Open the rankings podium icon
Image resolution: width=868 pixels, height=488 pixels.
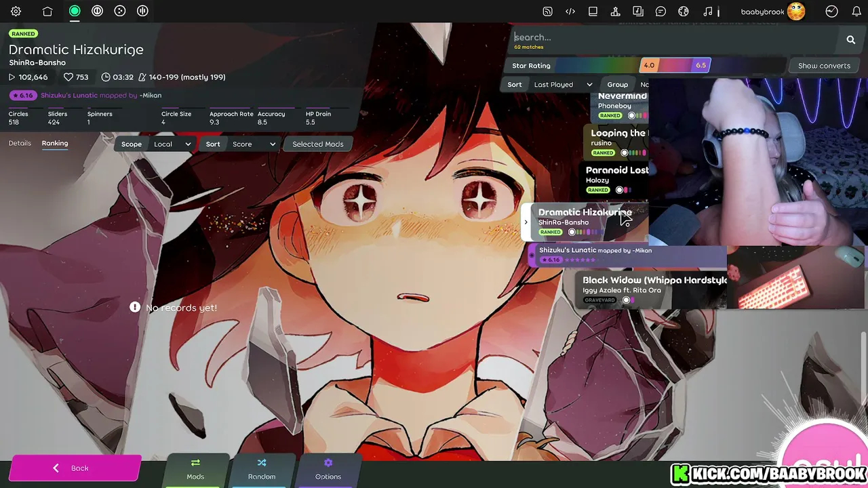(615, 12)
